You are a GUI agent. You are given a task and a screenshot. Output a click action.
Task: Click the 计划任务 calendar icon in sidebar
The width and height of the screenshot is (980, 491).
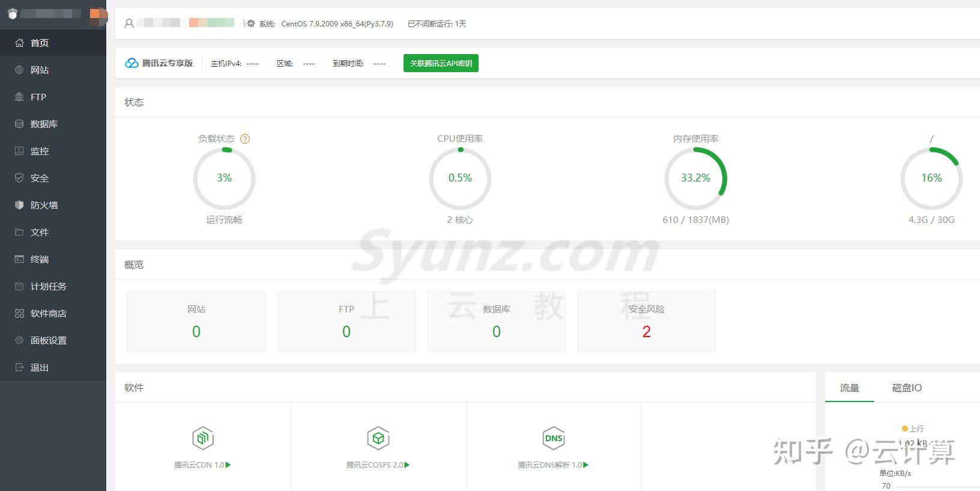tap(19, 286)
